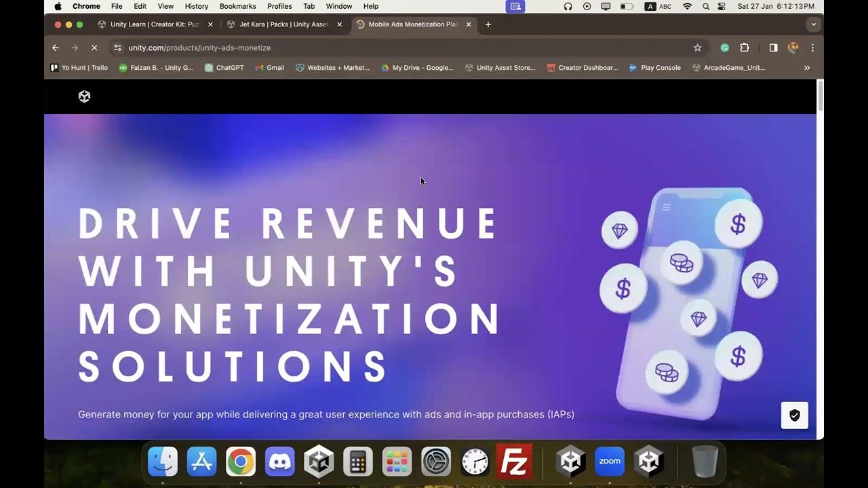The image size is (868, 488).
Task: Close the Unity Learn Creator Kit tab
Action: point(210,24)
